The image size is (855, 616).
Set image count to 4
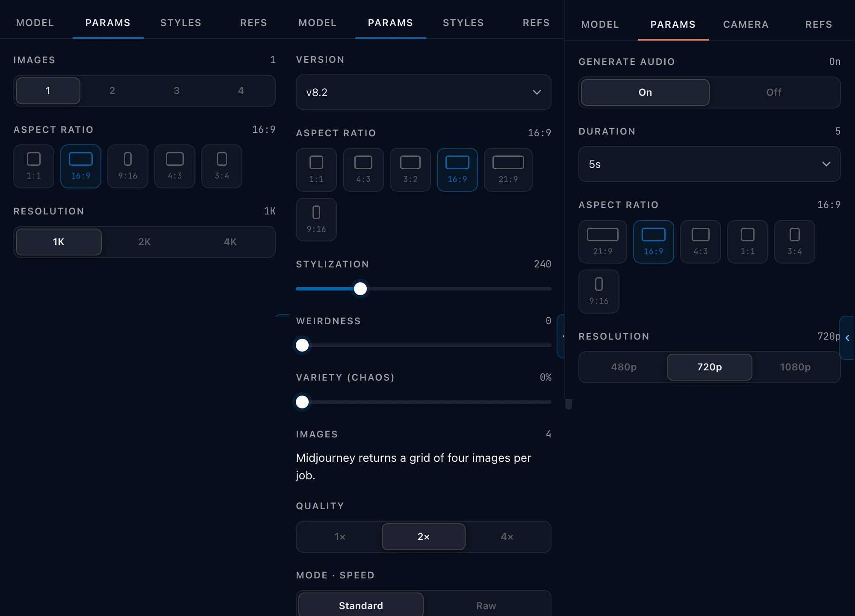click(241, 91)
